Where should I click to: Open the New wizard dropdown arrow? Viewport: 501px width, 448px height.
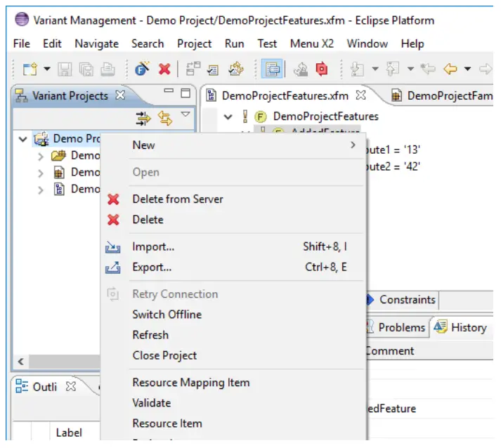pyautogui.click(x=47, y=69)
